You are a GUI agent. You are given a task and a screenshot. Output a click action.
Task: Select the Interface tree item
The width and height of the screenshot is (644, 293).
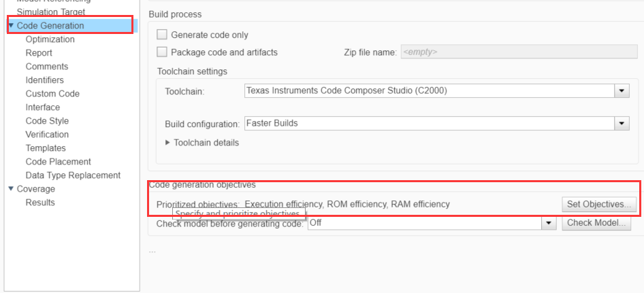(x=43, y=107)
